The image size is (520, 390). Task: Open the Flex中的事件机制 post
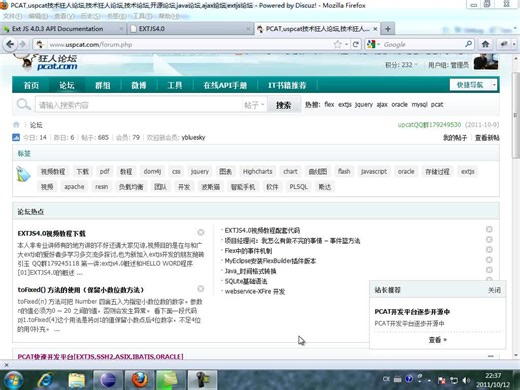tap(248, 251)
